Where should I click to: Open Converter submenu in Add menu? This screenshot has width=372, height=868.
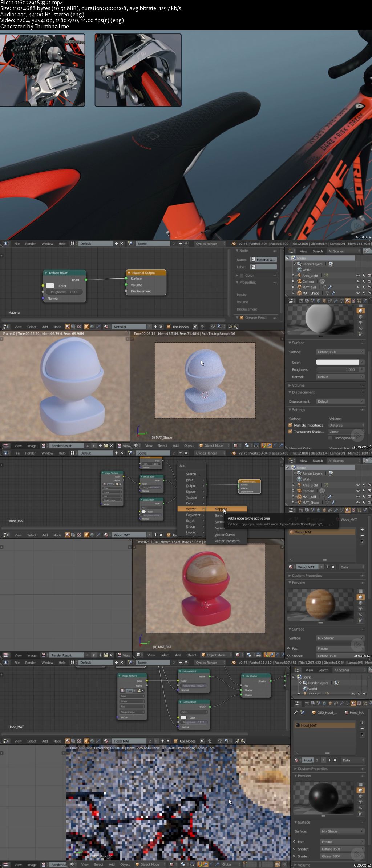point(193,515)
